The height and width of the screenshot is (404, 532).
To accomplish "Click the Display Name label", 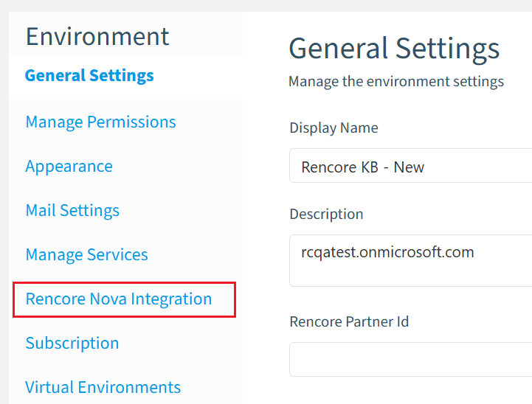I will pos(334,128).
